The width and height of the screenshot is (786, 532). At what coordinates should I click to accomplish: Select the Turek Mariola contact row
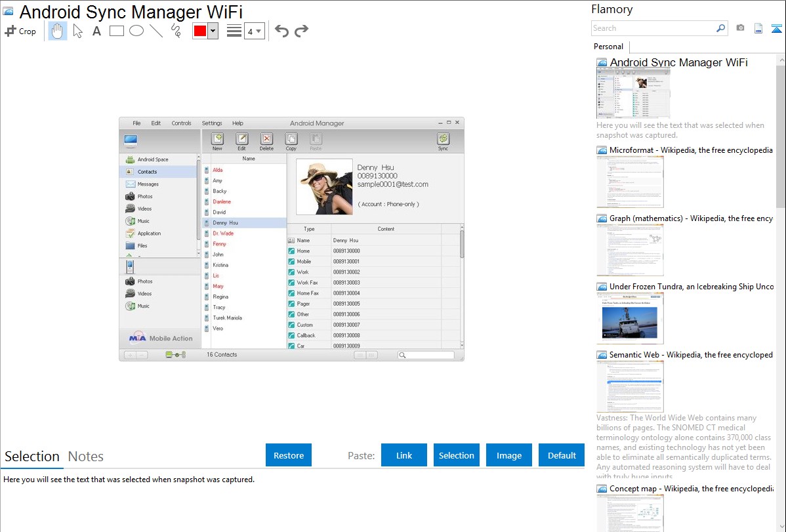pos(244,318)
